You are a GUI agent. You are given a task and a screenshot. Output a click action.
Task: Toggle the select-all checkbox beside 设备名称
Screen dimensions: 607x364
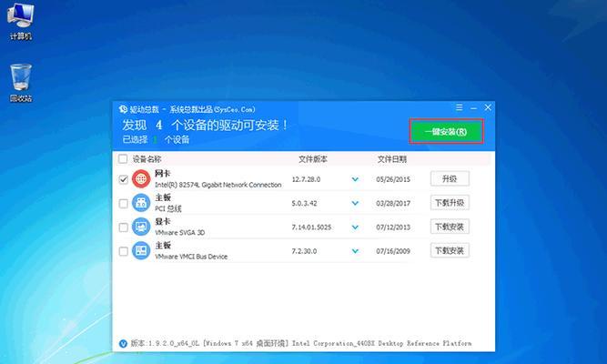[123, 158]
